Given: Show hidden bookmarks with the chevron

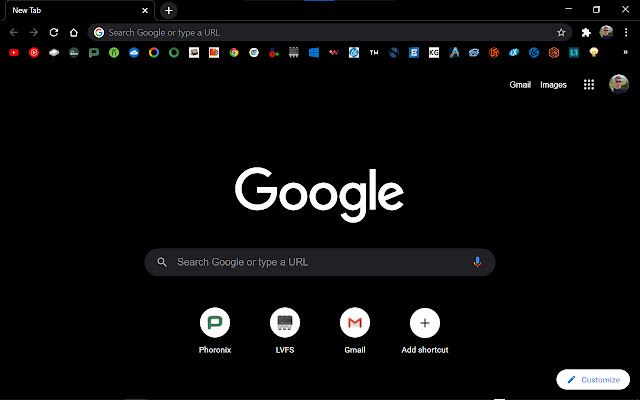Looking at the screenshot, I should point(625,52).
